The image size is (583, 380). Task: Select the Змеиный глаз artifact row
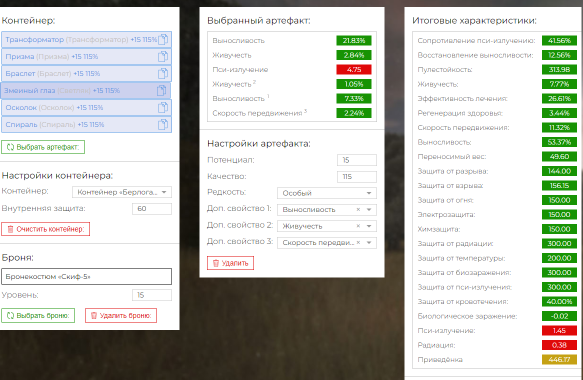[86, 90]
